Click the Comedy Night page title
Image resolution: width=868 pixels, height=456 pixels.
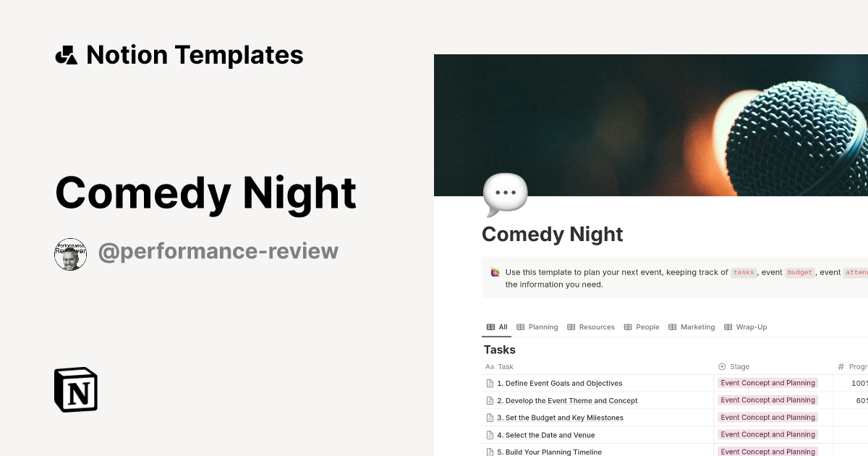click(552, 234)
